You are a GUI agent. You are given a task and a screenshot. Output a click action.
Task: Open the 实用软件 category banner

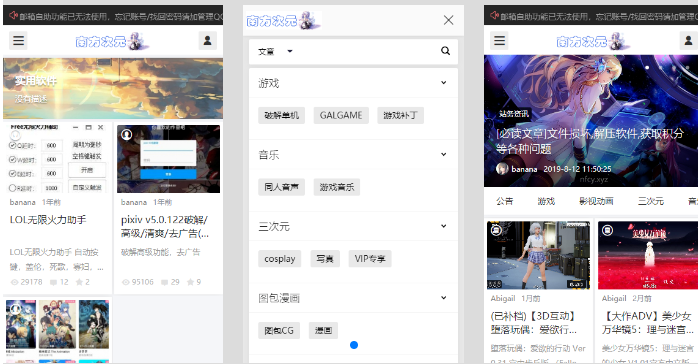click(x=113, y=88)
